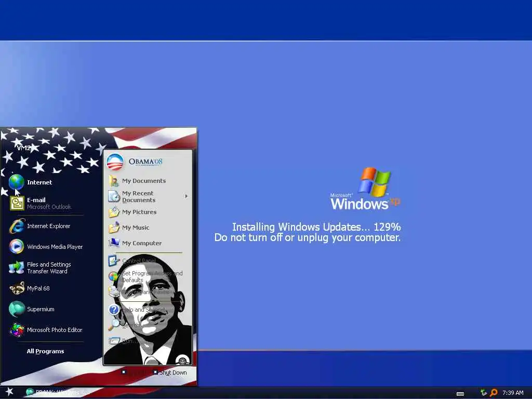The height and width of the screenshot is (399, 532).
Task: Open Supermium browser
Action: (32, 309)
